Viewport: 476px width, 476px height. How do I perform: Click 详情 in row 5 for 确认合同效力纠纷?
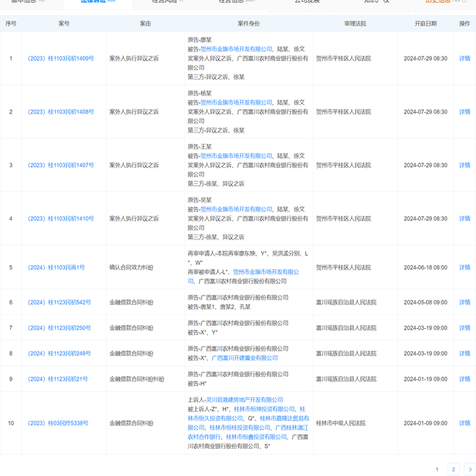coord(464,267)
